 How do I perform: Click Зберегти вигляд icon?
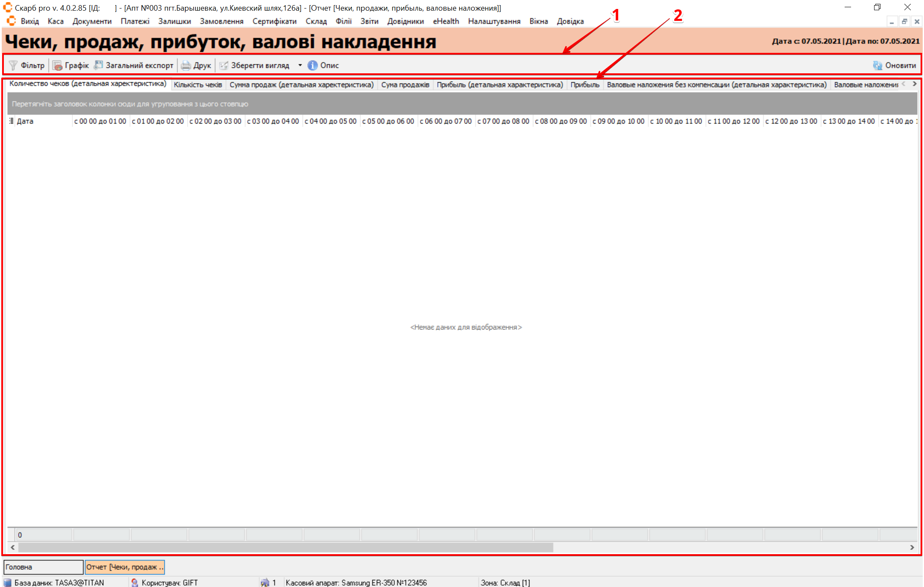pos(224,65)
